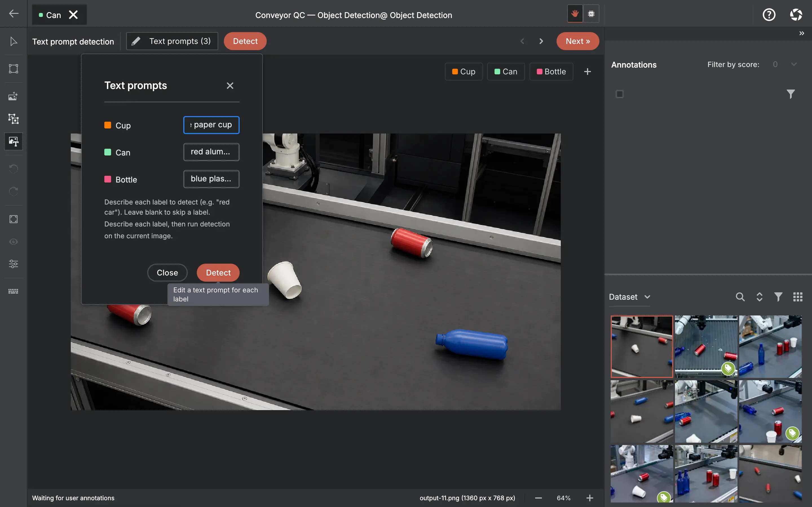
Task: Activate the selection arrow tool
Action: (14, 42)
